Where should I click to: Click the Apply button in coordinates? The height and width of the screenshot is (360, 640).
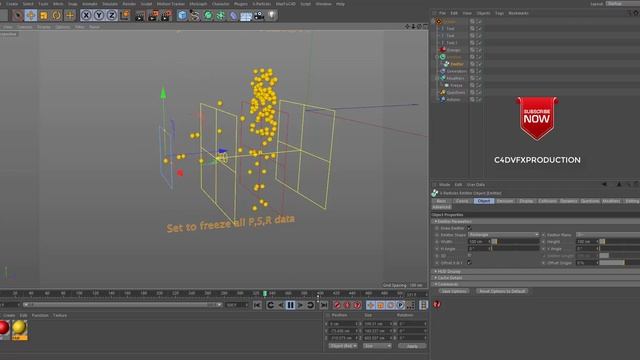[x=412, y=346]
